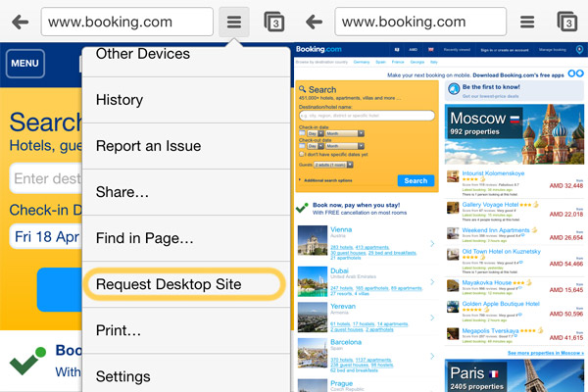The height and width of the screenshot is (392, 588).
Task: Click the Destination/hotel name input field
Action: (367, 116)
